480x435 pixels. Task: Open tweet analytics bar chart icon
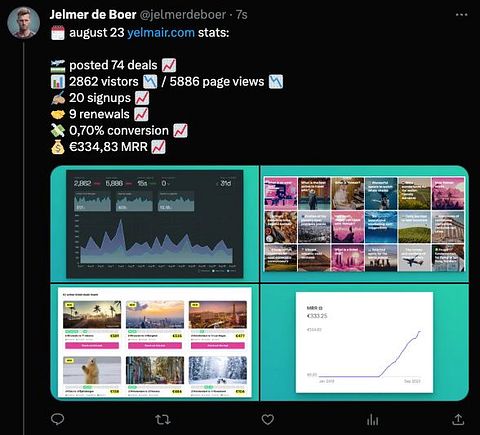[372, 420]
